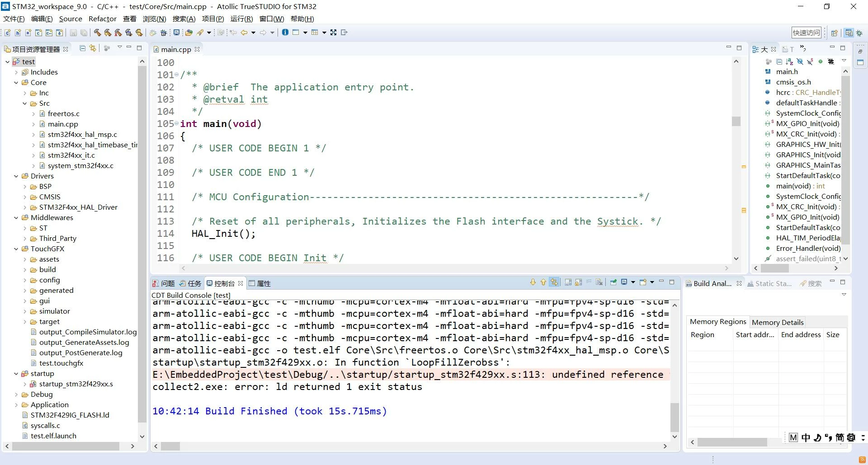
Task: Click the editor vertical scrollbar thumb
Action: [x=736, y=121]
